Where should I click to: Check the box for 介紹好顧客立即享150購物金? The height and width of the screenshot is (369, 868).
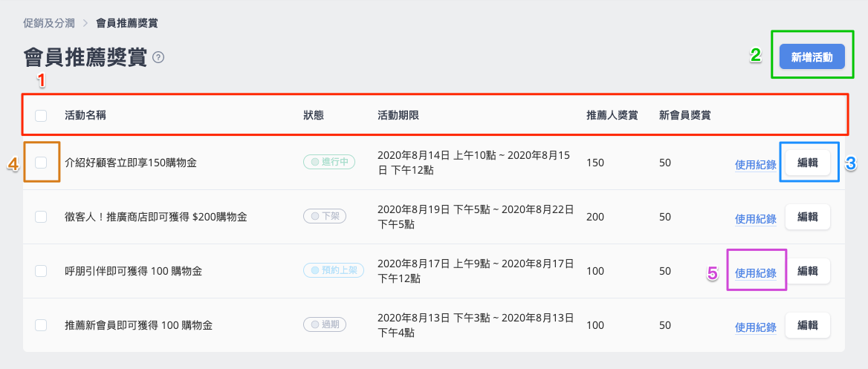[41, 163]
